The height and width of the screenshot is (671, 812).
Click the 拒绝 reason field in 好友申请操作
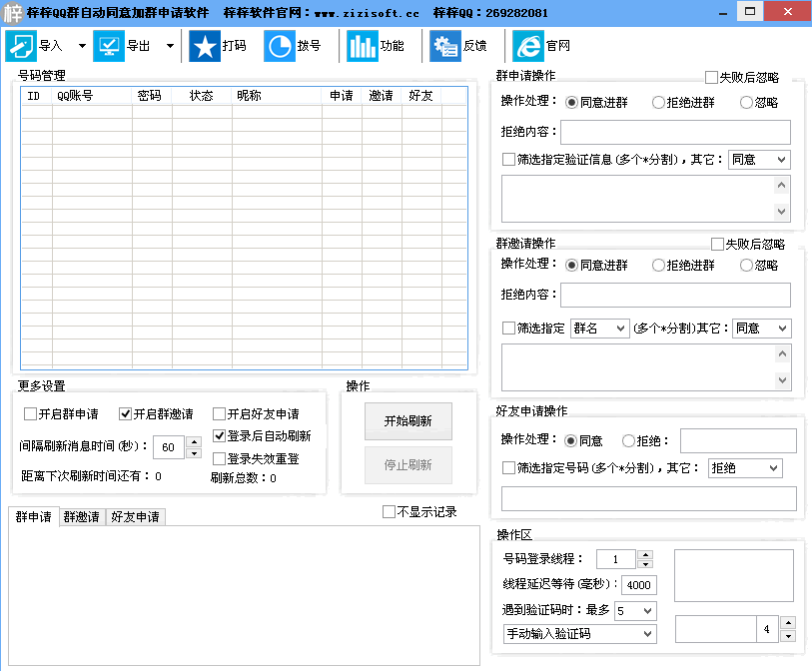(x=738, y=440)
